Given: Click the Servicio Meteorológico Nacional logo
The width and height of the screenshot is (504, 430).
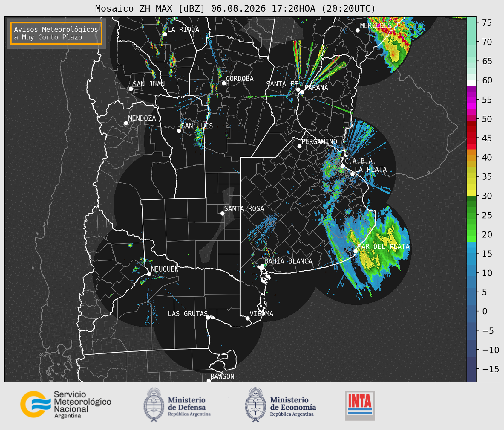Looking at the screenshot, I should click(x=66, y=405).
